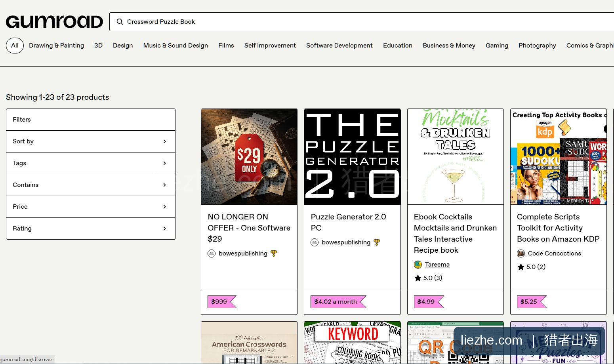Image resolution: width=614 pixels, height=364 pixels.
Task: Select the All category pill
Action: [15, 45]
